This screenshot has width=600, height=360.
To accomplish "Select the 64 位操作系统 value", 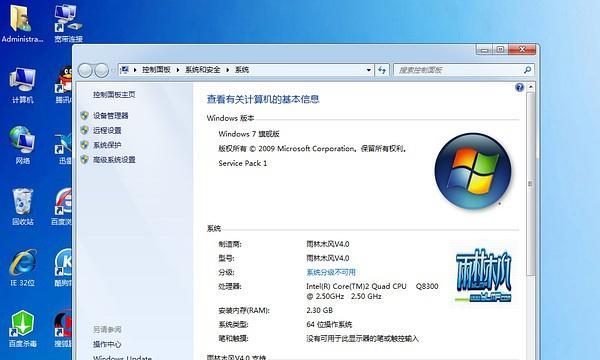I will coord(329,324).
